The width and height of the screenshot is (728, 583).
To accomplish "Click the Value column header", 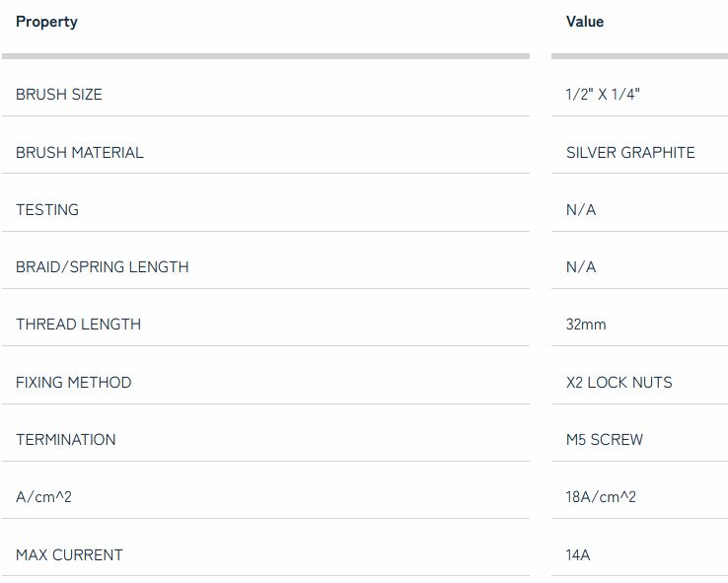I will [x=585, y=22].
